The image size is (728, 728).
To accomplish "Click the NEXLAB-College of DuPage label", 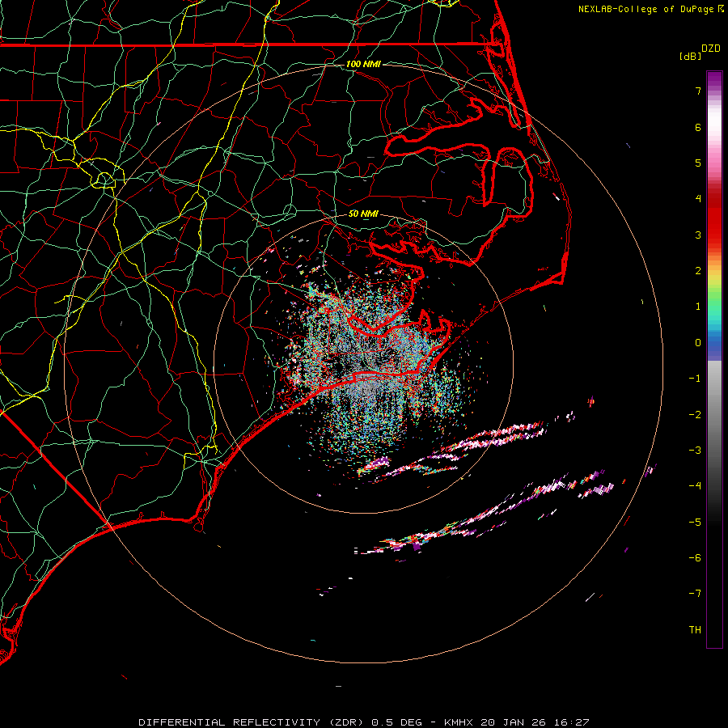I will click(x=650, y=9).
